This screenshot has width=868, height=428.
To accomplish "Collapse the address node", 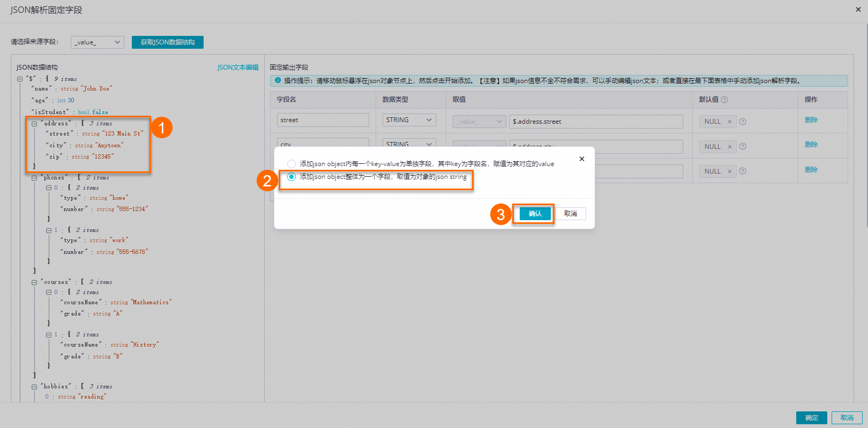I will point(34,124).
